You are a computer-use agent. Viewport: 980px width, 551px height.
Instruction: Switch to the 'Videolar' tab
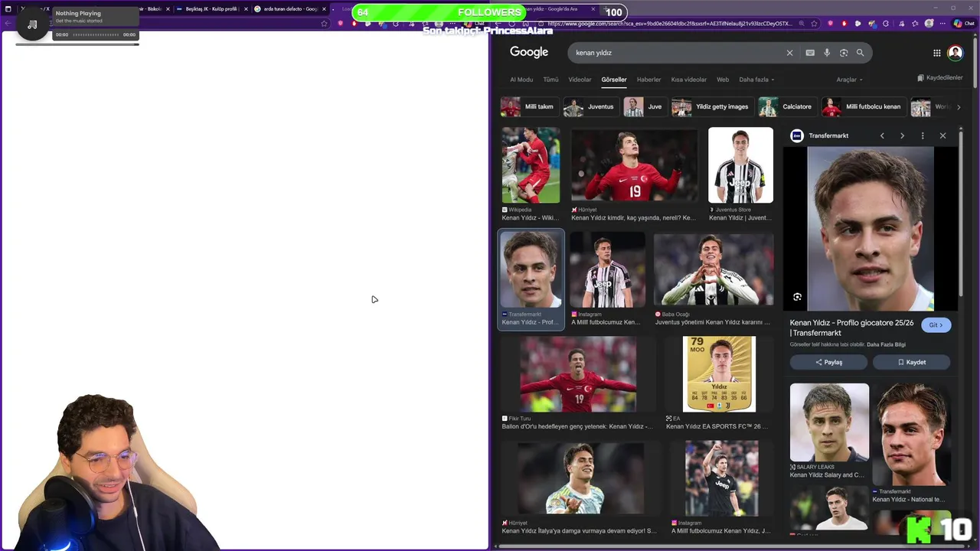click(580, 80)
